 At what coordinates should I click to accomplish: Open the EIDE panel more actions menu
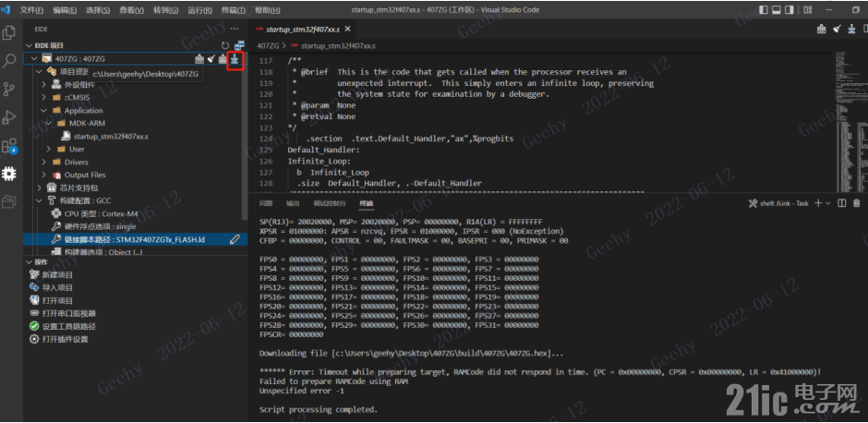[x=235, y=29]
